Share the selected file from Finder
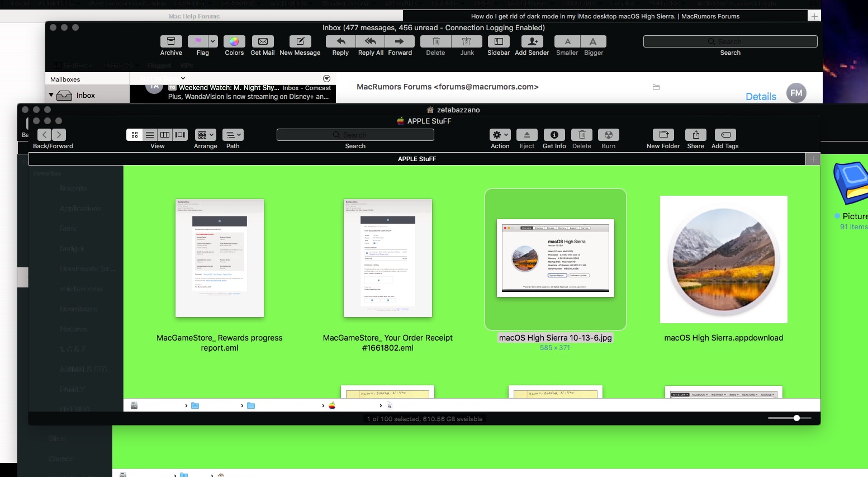868x477 pixels. [696, 135]
